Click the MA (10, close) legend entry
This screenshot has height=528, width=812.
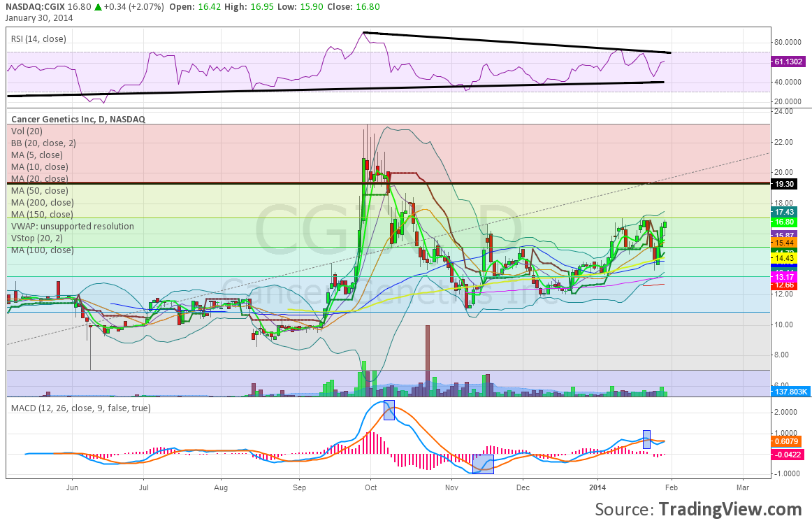(39, 167)
